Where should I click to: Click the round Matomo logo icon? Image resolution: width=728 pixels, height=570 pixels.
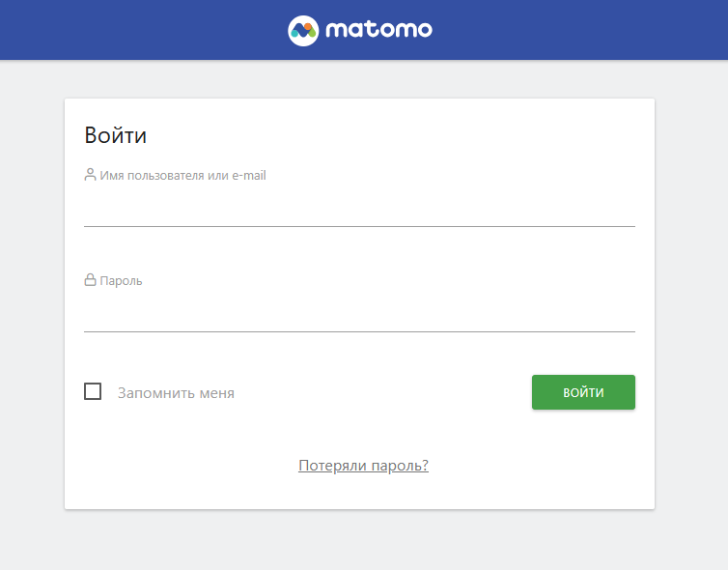(x=303, y=30)
